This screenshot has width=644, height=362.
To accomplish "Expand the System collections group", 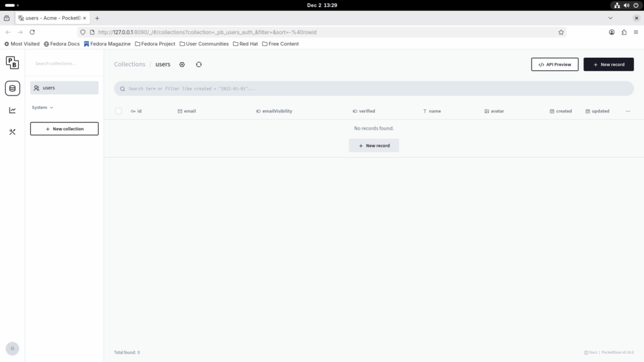I will tap(42, 107).
